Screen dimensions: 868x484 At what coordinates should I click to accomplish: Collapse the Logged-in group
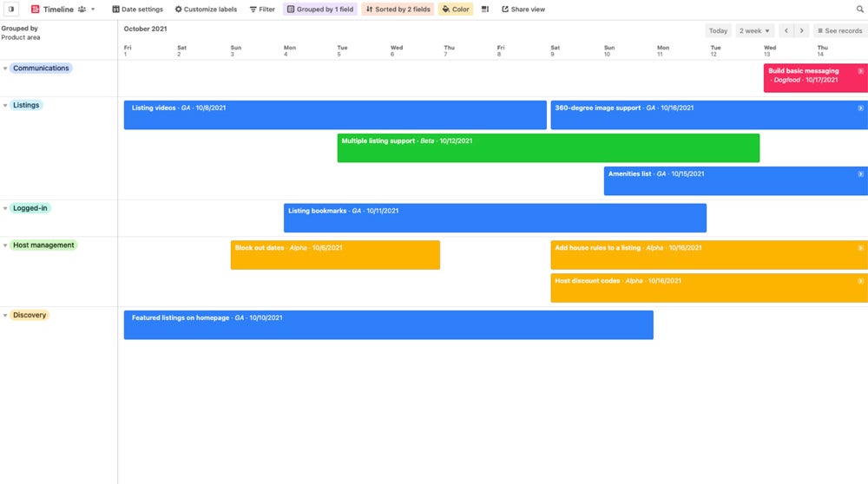5,208
